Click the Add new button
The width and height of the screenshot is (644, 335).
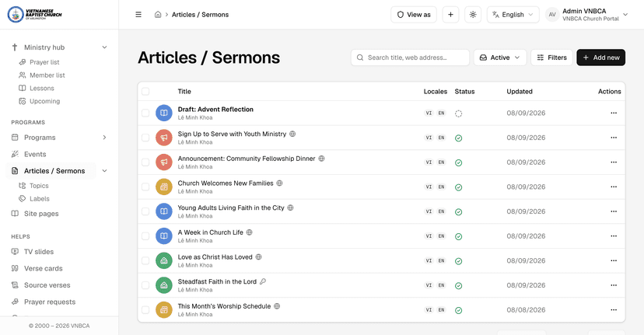601,58
